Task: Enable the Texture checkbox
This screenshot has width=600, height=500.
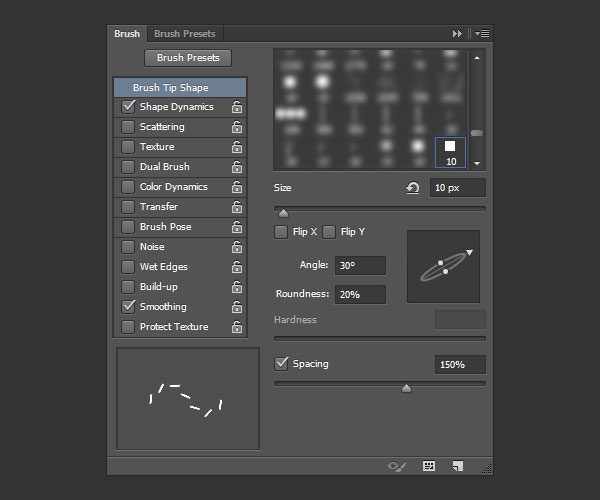Action: (128, 147)
